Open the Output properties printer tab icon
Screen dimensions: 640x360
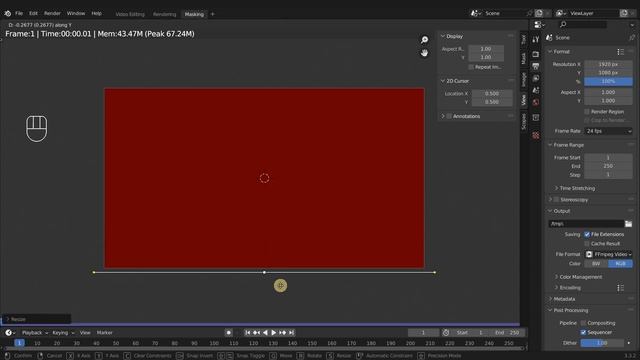tap(536, 66)
